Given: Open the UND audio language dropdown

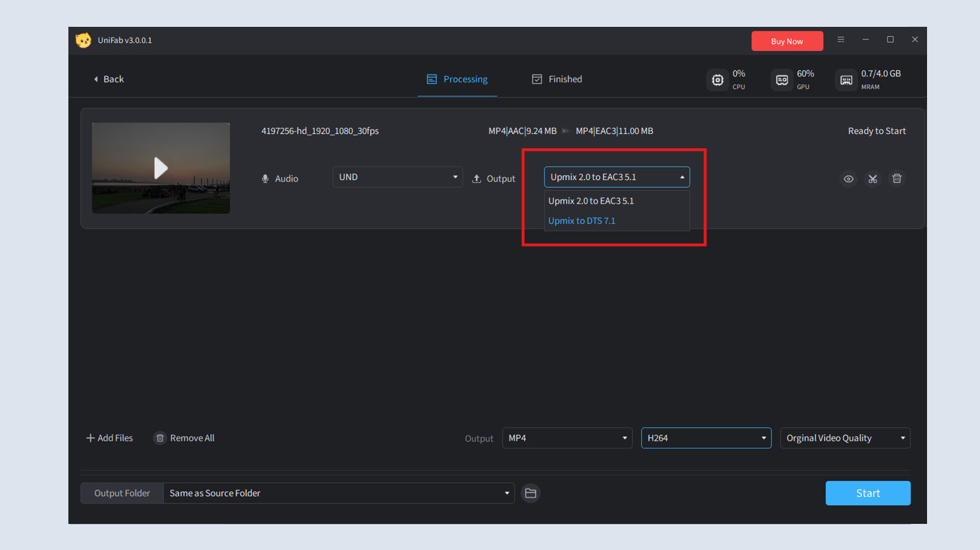Looking at the screenshot, I should point(397,176).
